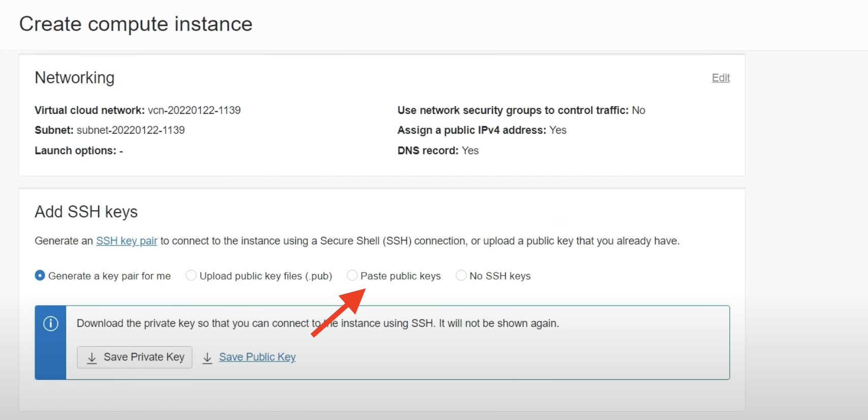
Task: Click the info icon in the blue banner
Action: click(x=50, y=323)
